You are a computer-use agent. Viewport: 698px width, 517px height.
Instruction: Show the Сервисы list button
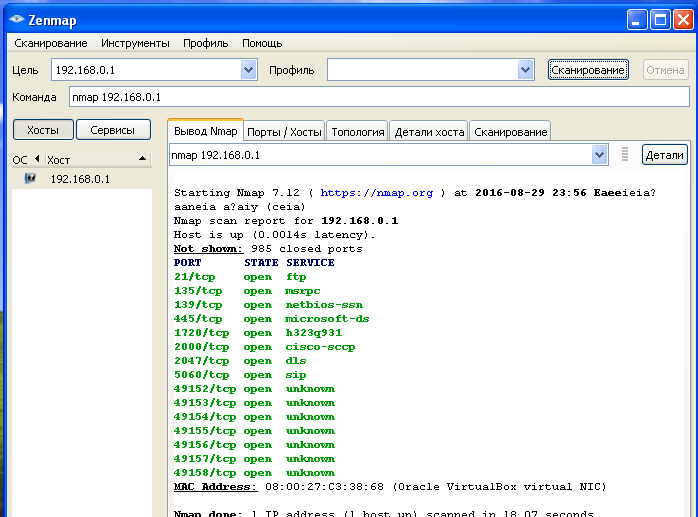[x=113, y=130]
